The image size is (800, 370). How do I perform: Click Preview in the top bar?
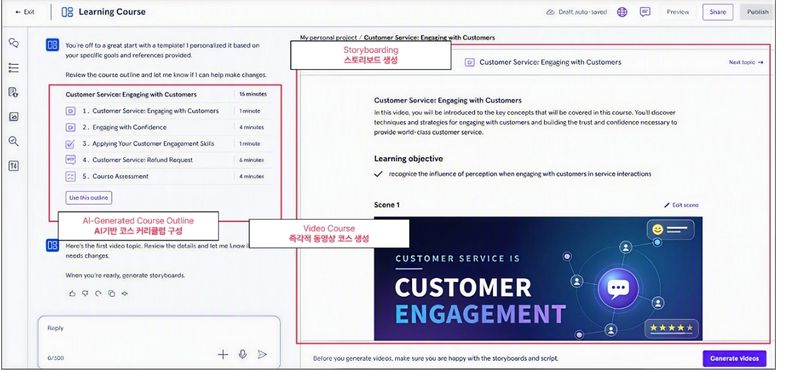click(678, 12)
